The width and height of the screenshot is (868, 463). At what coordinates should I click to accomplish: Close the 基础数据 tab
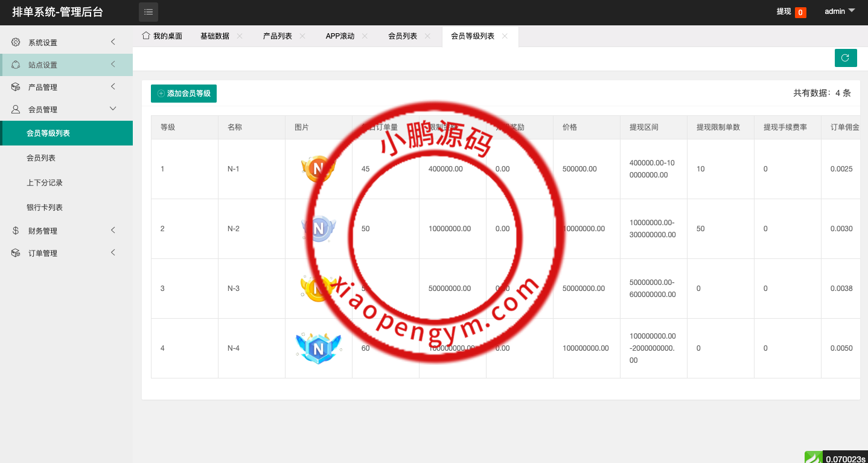(x=240, y=36)
